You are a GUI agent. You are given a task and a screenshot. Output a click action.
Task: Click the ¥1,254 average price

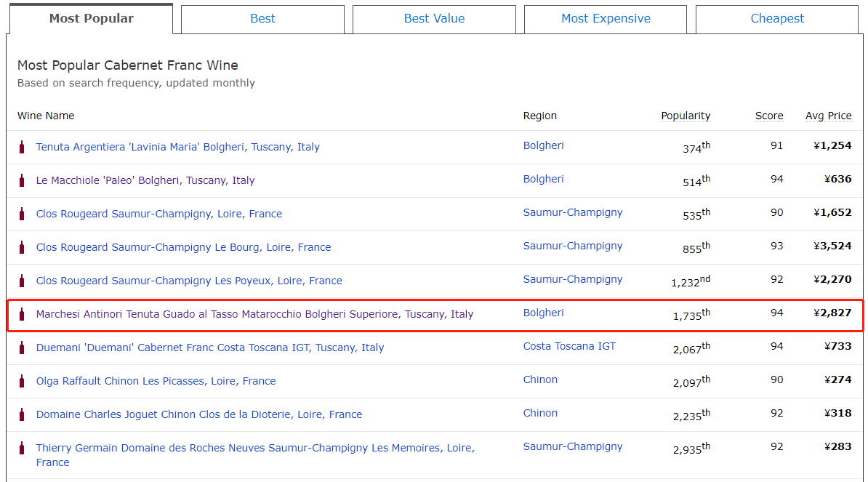click(x=832, y=145)
